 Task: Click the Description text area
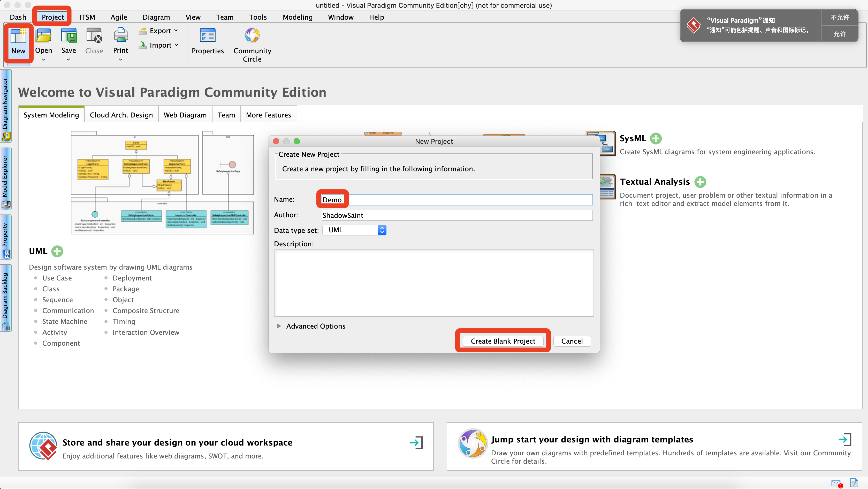coord(434,283)
